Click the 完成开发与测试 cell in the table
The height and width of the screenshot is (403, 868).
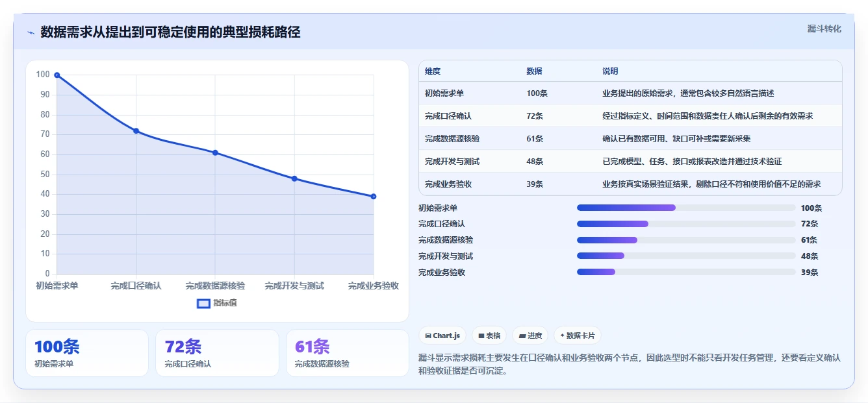[452, 162]
